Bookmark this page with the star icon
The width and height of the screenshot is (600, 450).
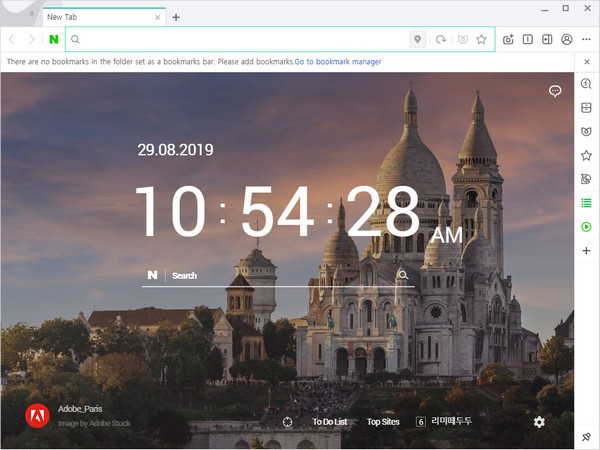[x=481, y=39]
